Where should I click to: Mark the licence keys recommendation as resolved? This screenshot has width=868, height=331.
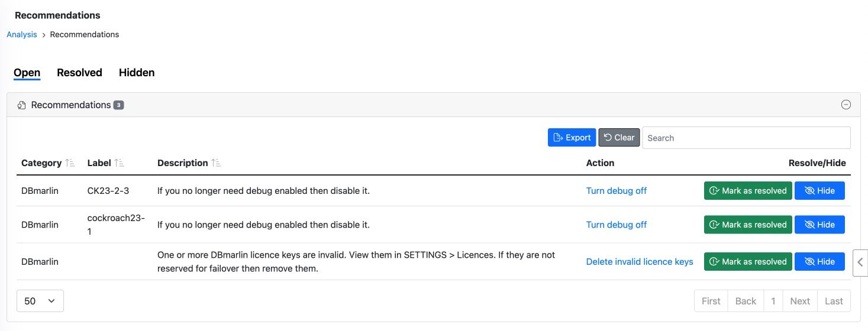[x=748, y=262]
